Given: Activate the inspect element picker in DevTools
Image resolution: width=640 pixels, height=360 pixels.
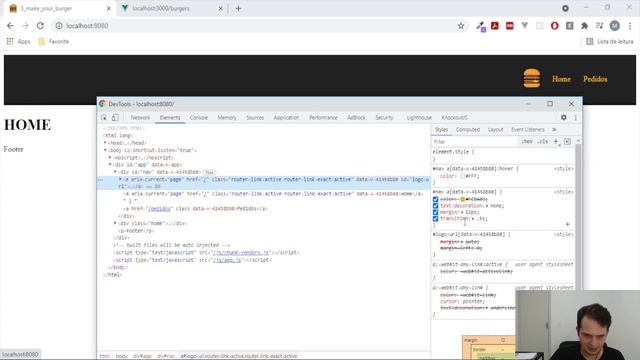Looking at the screenshot, I should click(x=104, y=118).
